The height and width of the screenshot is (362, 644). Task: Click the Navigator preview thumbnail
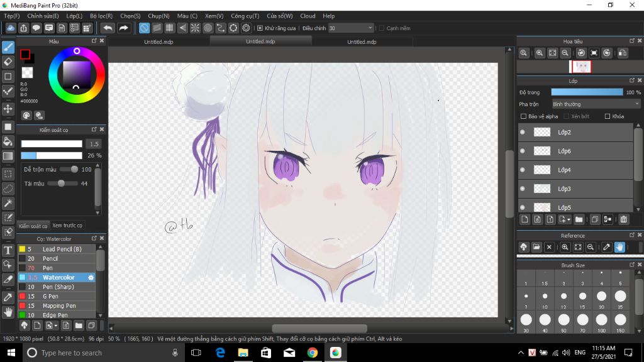pos(580,67)
